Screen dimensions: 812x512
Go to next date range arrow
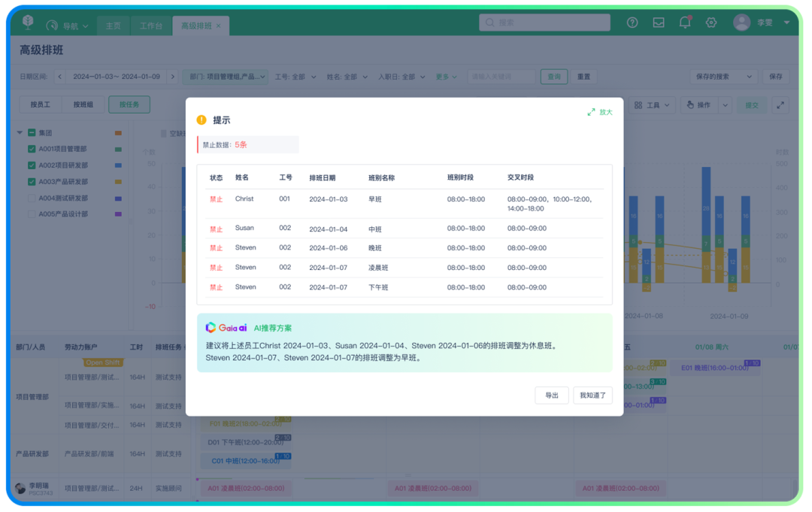tap(173, 77)
